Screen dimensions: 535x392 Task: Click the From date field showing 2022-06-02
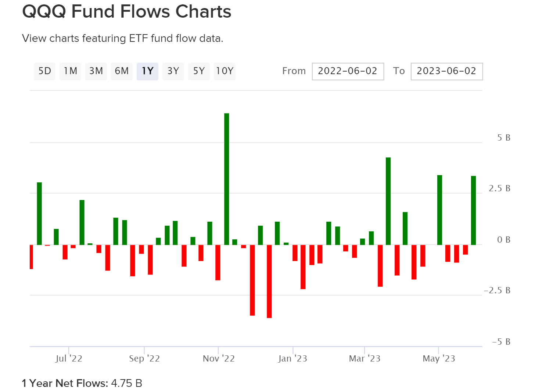point(348,71)
